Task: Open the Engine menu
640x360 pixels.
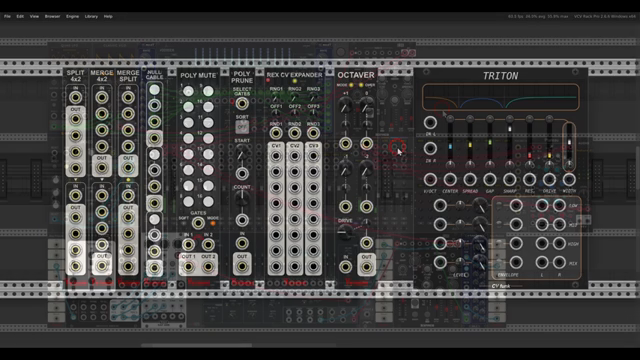Action: pos(72,16)
